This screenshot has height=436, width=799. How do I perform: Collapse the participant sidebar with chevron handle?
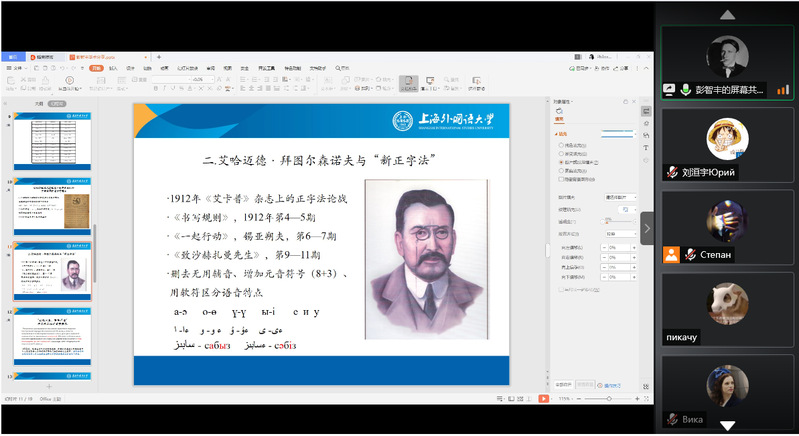pos(647,229)
